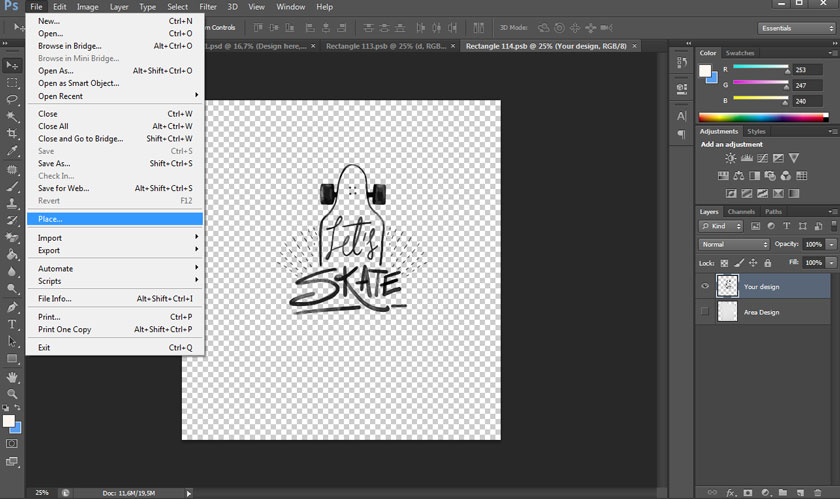Screen dimensions: 840x499
Task: Switch to the Channels tab
Action: [x=741, y=212]
